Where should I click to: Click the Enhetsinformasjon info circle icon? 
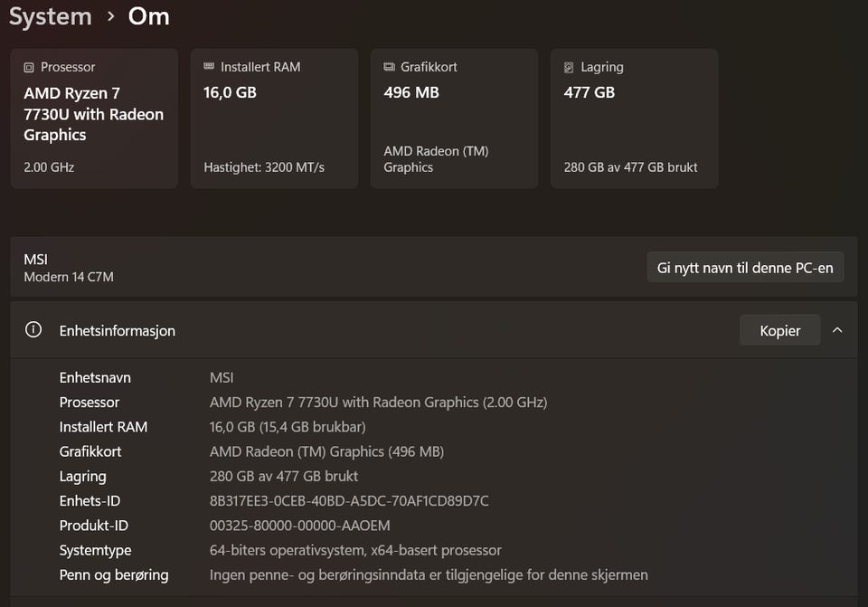pyautogui.click(x=33, y=330)
